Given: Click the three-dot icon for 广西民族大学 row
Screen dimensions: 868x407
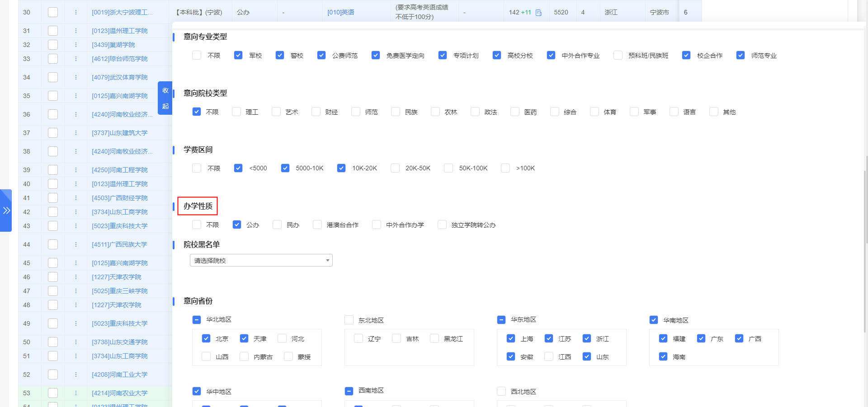Looking at the screenshot, I should 75,244.
